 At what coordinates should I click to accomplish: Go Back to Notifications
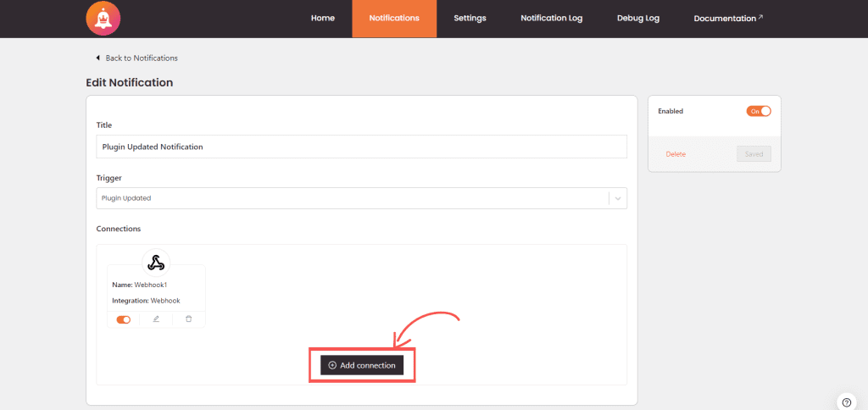coord(142,58)
